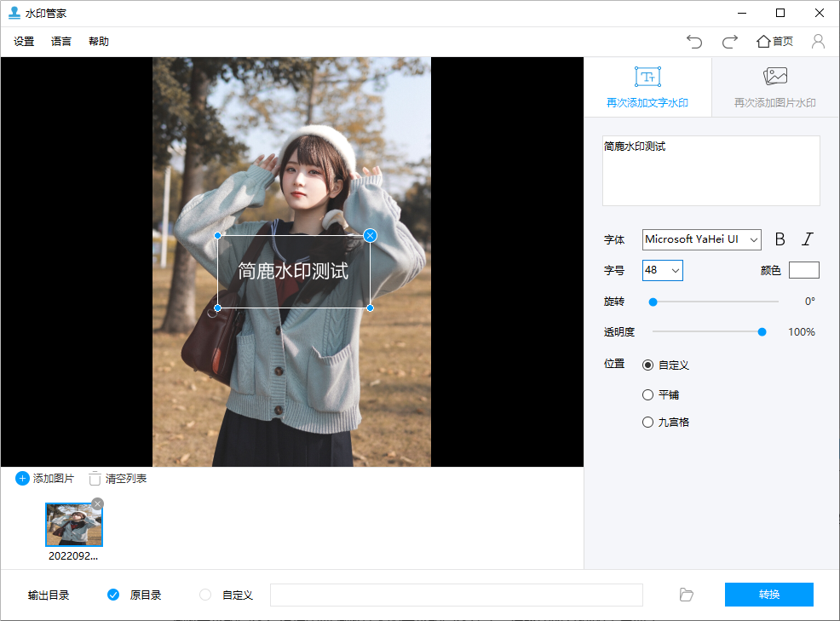The image size is (840, 621).
Task: Toggle italic I formatting
Action: click(808, 239)
